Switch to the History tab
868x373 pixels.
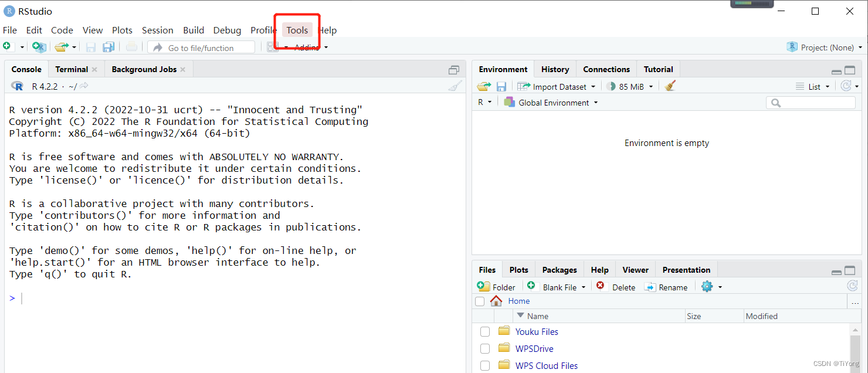pos(555,69)
